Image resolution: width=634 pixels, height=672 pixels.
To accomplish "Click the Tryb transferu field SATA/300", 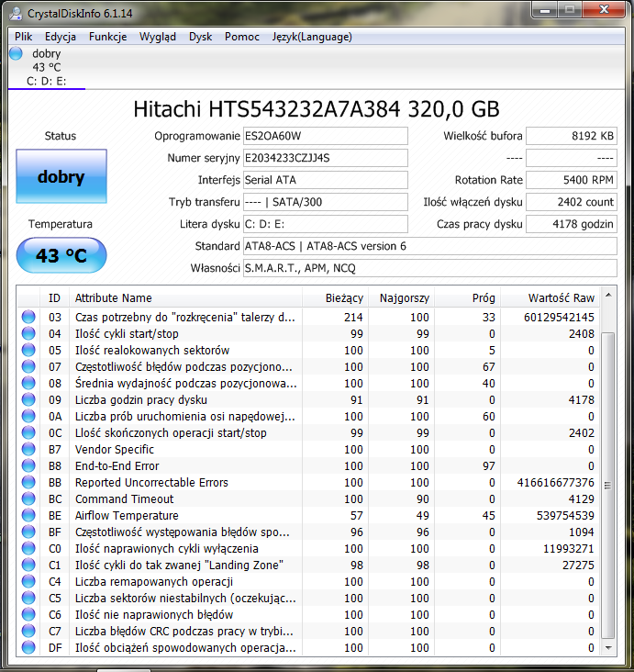I will [326, 202].
